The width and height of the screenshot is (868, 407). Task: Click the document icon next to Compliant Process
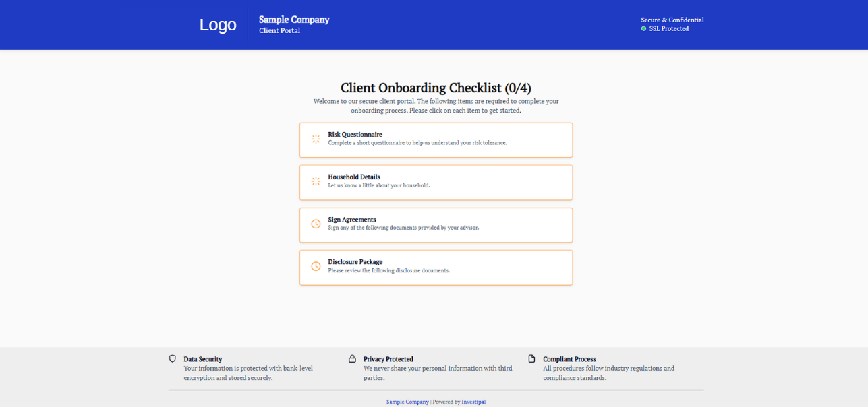[532, 358]
